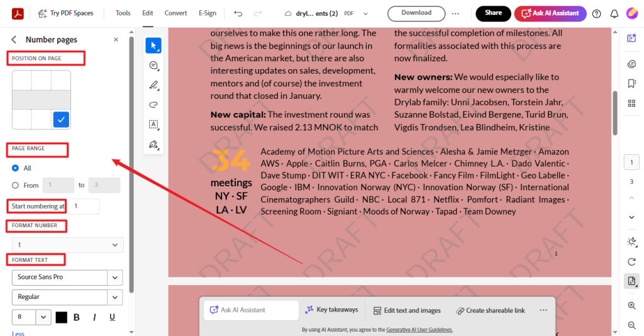The height and width of the screenshot is (336, 644).
Task: Toggle bold for page numbers
Action: pos(76,317)
